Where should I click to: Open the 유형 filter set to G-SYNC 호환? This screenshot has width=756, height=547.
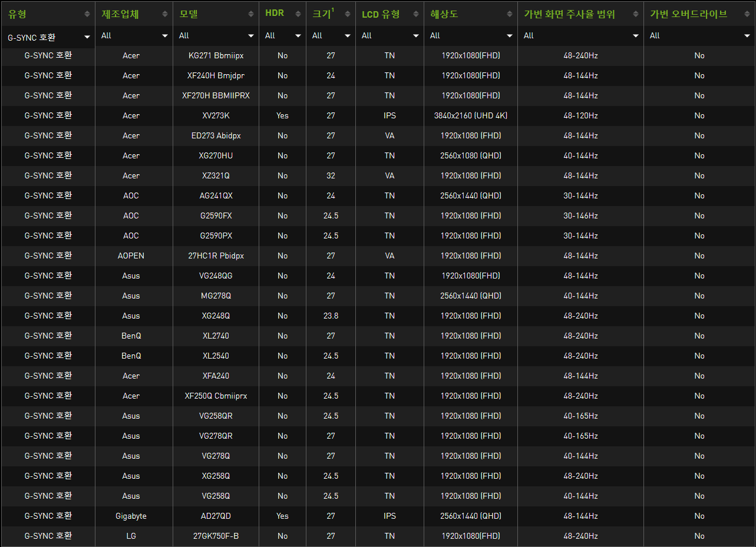[48, 36]
